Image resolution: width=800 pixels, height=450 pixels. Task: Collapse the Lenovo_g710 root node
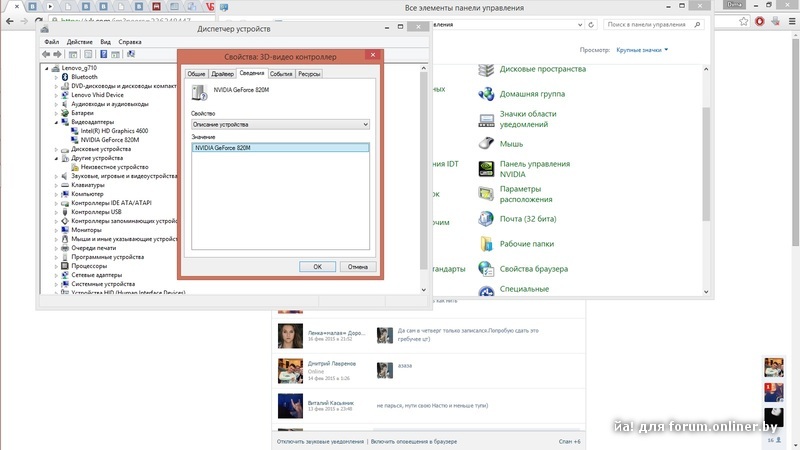pos(46,68)
